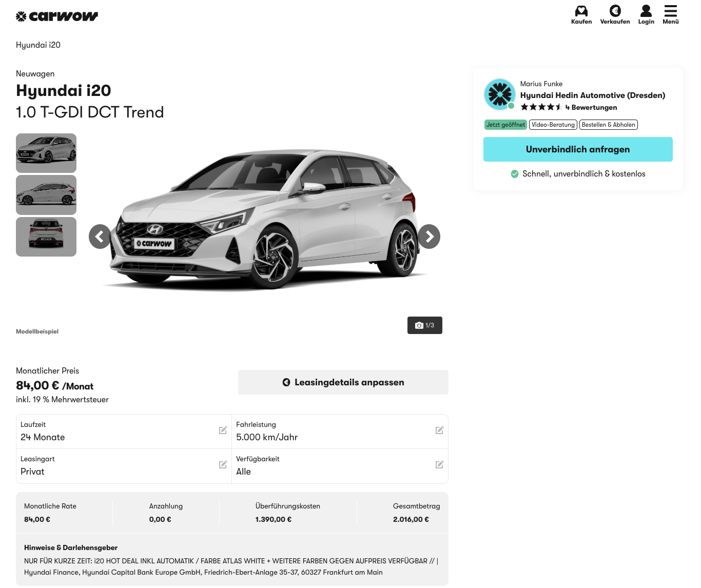
Task: Select the front-angle car thumbnail
Action: [x=46, y=153]
